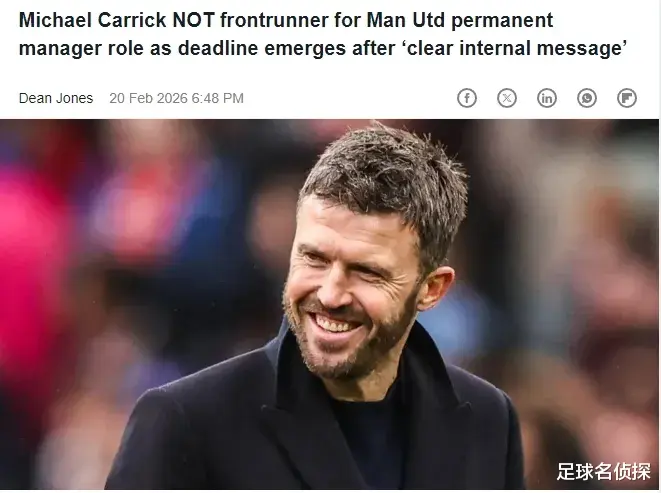Click the word NOT in the headline
Screen dimensions: 661x493
click(x=193, y=20)
